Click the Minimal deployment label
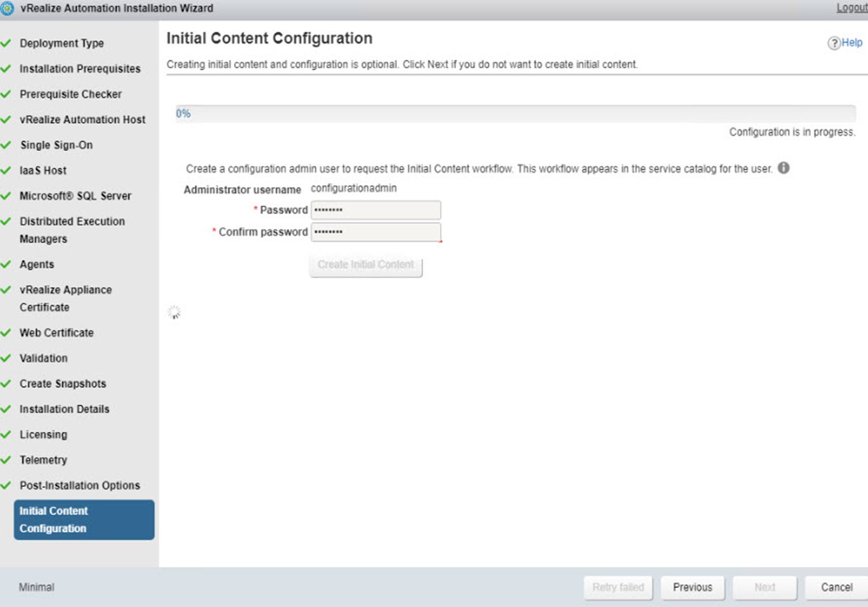868x607 pixels. (x=37, y=587)
